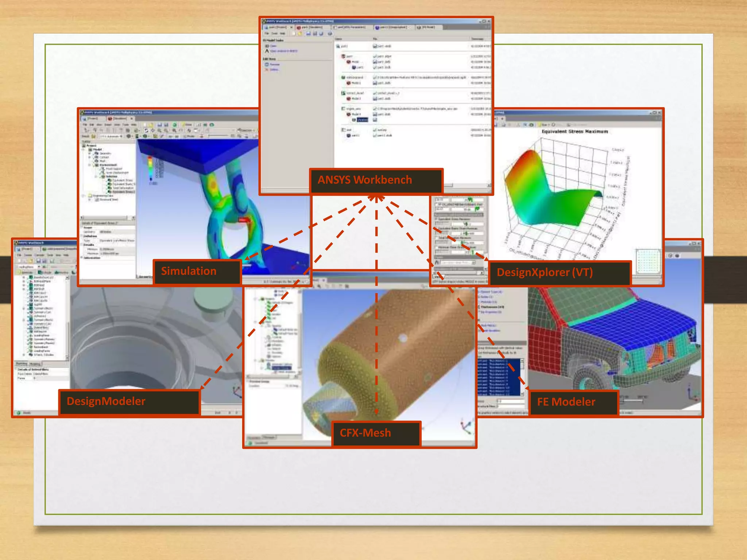The height and width of the screenshot is (560, 747).
Task: Collapse the Environment node in the Simulation tree
Action: pos(89,165)
